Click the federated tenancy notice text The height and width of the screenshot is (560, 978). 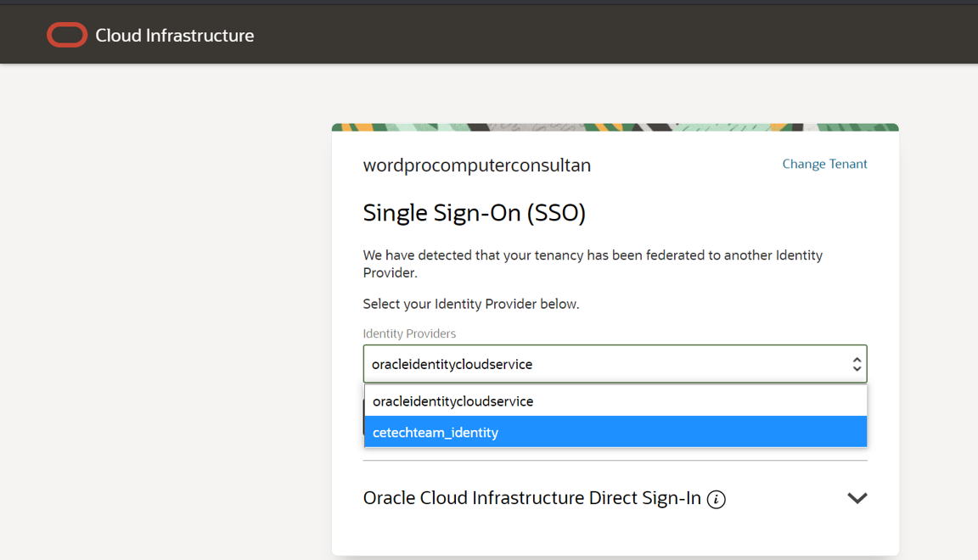click(592, 263)
